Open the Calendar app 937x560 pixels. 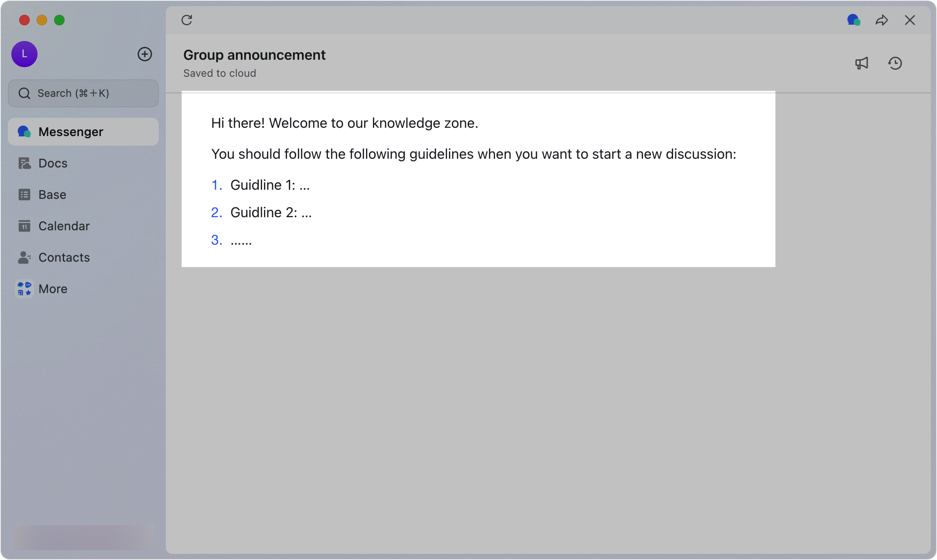coord(64,225)
